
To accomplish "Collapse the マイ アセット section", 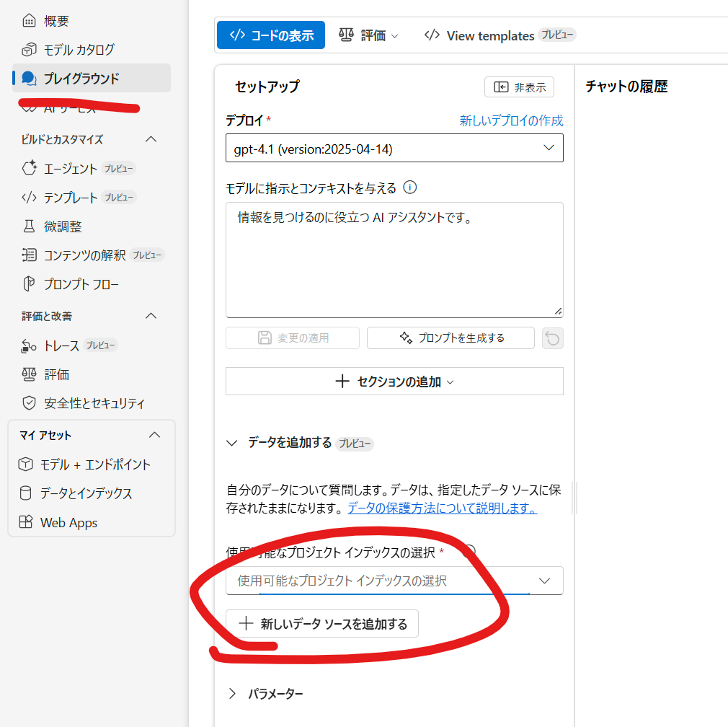I will point(154,436).
